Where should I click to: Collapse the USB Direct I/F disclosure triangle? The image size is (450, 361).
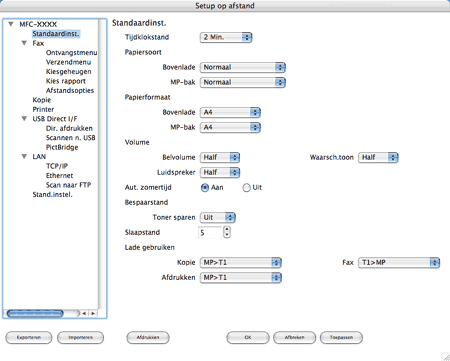click(x=24, y=119)
